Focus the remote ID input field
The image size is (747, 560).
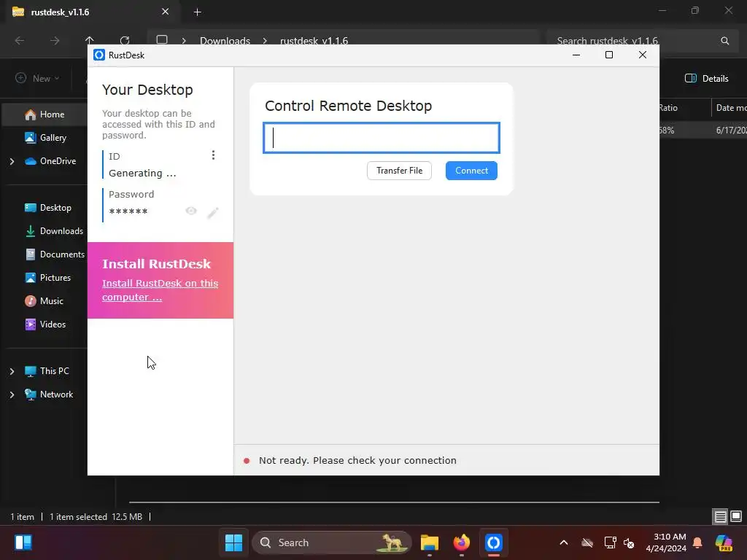(381, 138)
